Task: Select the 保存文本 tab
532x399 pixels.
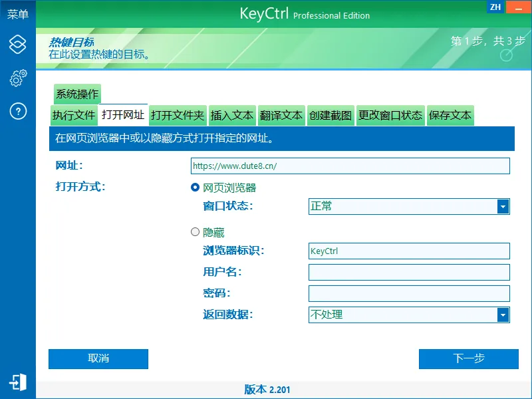Action: click(x=450, y=115)
